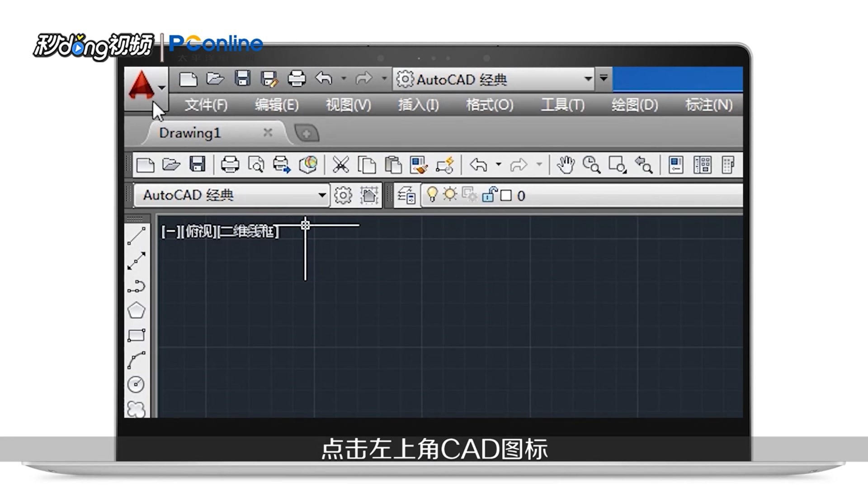Select the Polygon tool
868x488 pixels.
[136, 311]
